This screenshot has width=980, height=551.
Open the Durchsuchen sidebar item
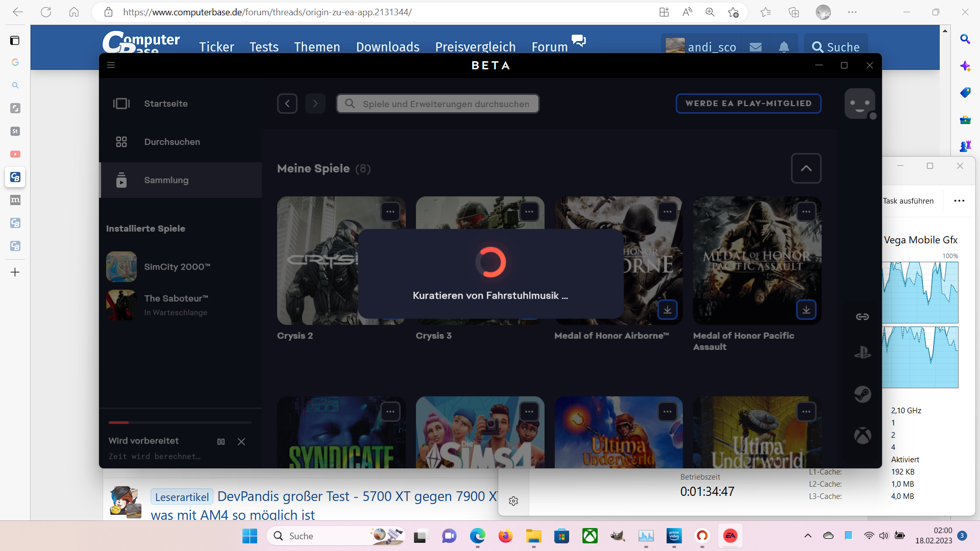[x=172, y=142]
